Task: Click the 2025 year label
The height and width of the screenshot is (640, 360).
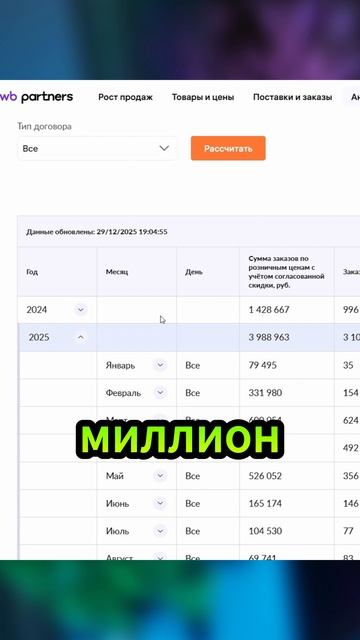Action: (x=39, y=337)
